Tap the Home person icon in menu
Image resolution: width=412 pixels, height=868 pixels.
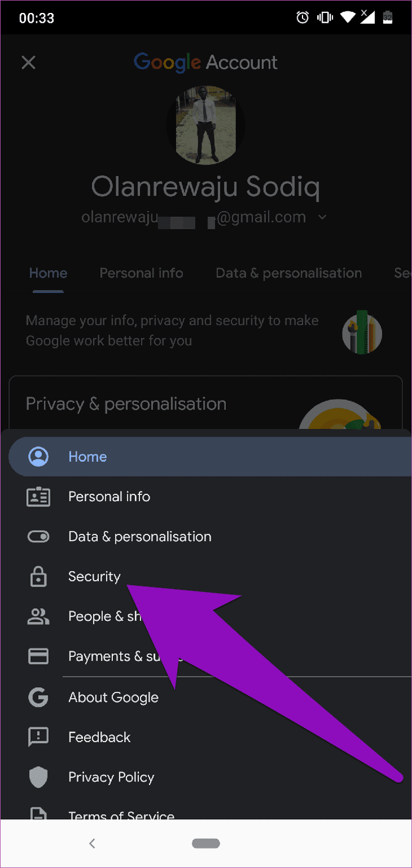pyautogui.click(x=39, y=457)
